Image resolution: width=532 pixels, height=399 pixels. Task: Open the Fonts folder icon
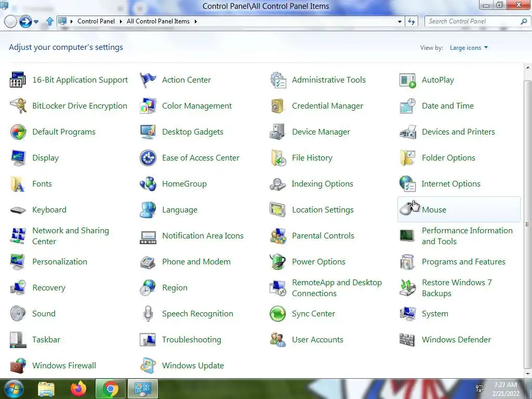click(18, 184)
